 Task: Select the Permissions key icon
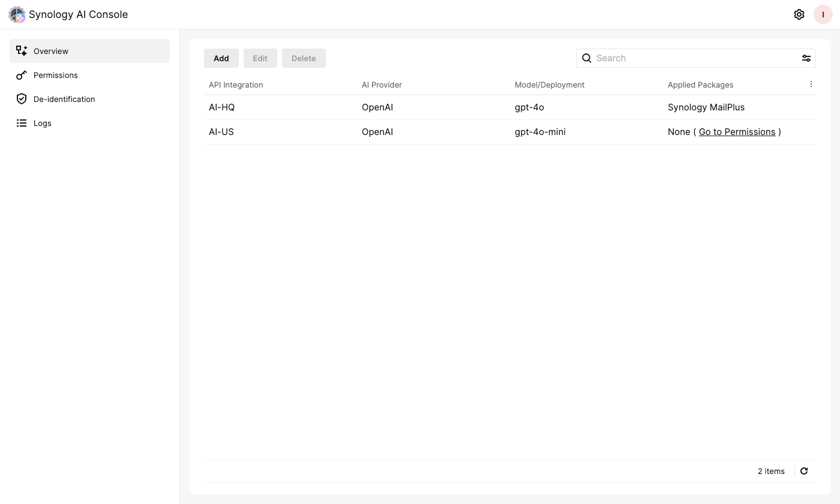(22, 75)
